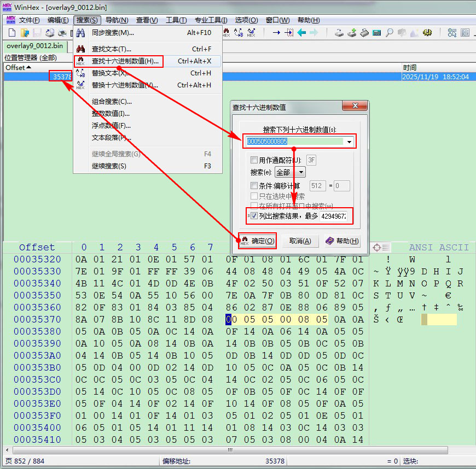
Task: Click the Offset column sort arrow header
Action: coord(18,68)
